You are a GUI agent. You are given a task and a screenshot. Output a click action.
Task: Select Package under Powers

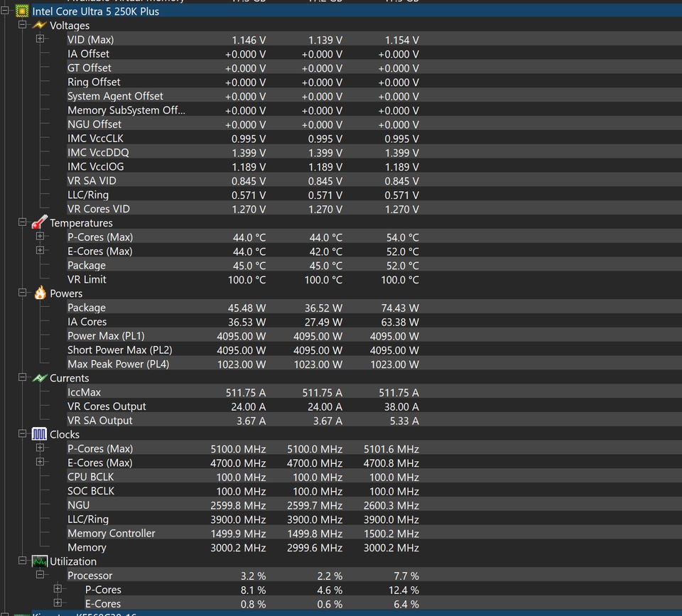click(374, 308)
